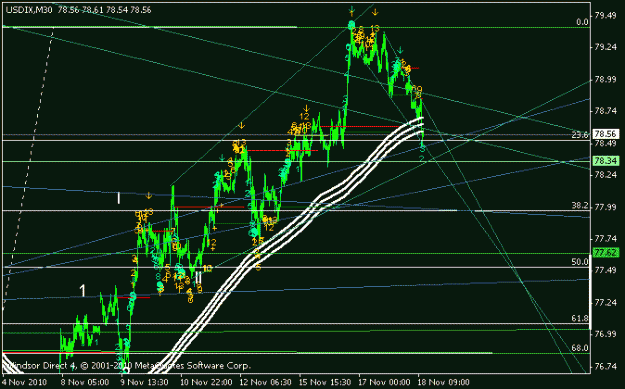
Task: Click the 76.99 price axis label
Action: [x=605, y=334]
